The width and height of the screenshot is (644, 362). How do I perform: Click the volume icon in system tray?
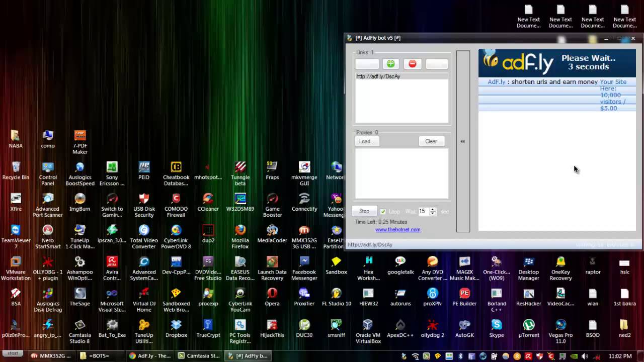(x=585, y=356)
